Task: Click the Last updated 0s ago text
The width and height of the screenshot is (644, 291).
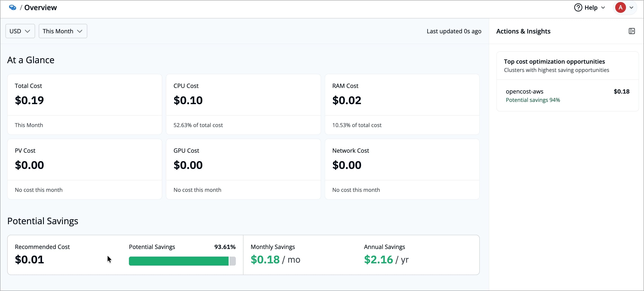Action: (x=454, y=31)
